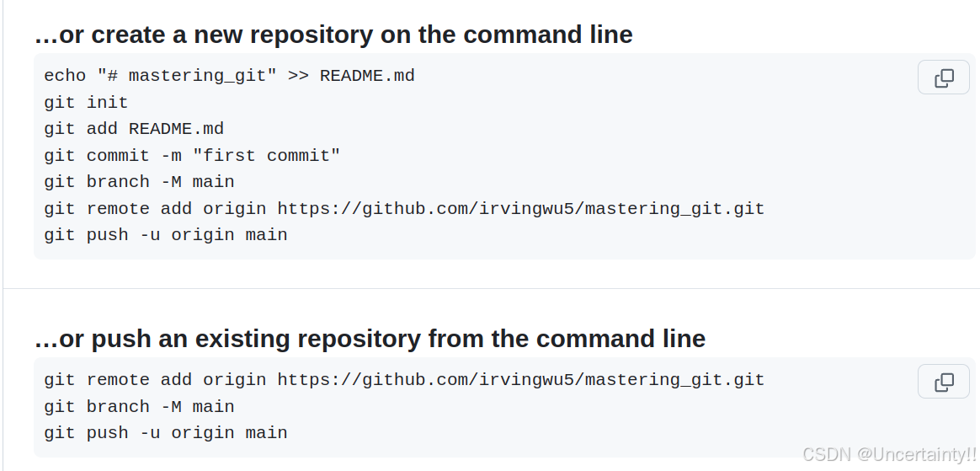The width and height of the screenshot is (980, 471).
Task: Click the echo mastering_git README.md line
Action: (229, 76)
